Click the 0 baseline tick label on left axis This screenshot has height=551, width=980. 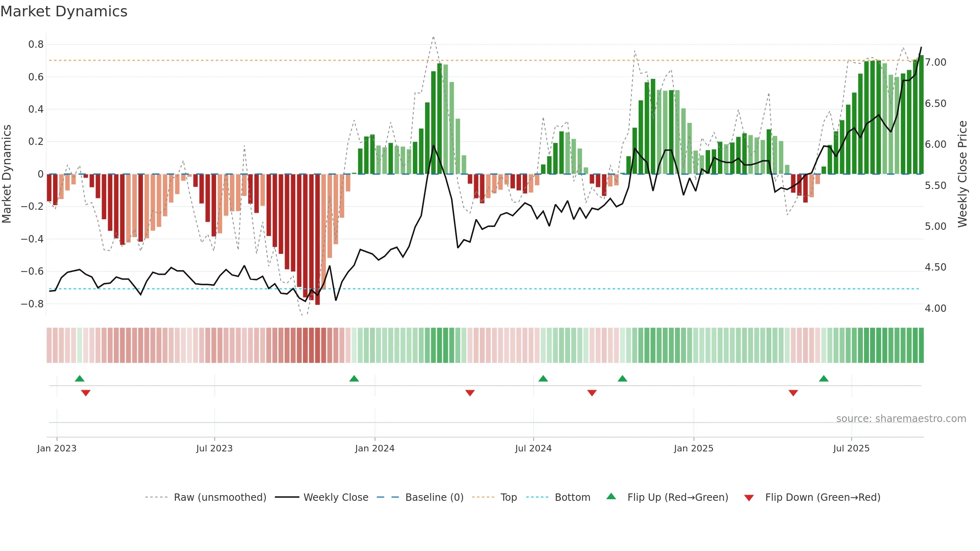(x=40, y=174)
